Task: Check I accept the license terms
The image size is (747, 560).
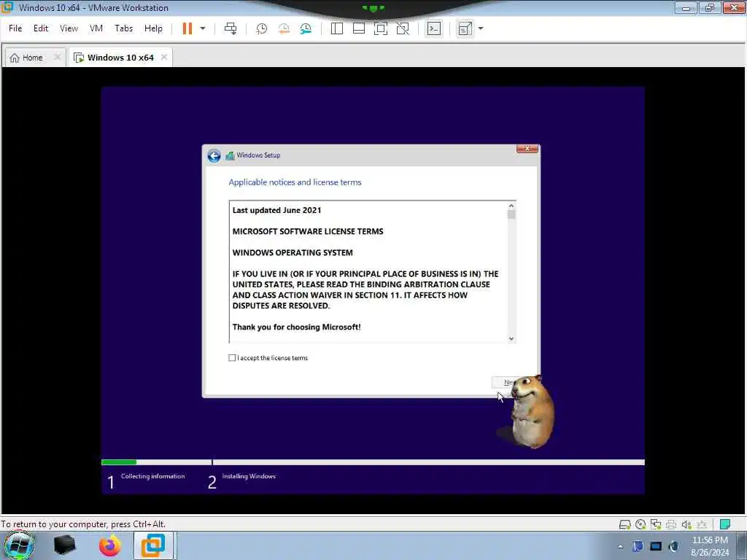Action: pyautogui.click(x=232, y=358)
